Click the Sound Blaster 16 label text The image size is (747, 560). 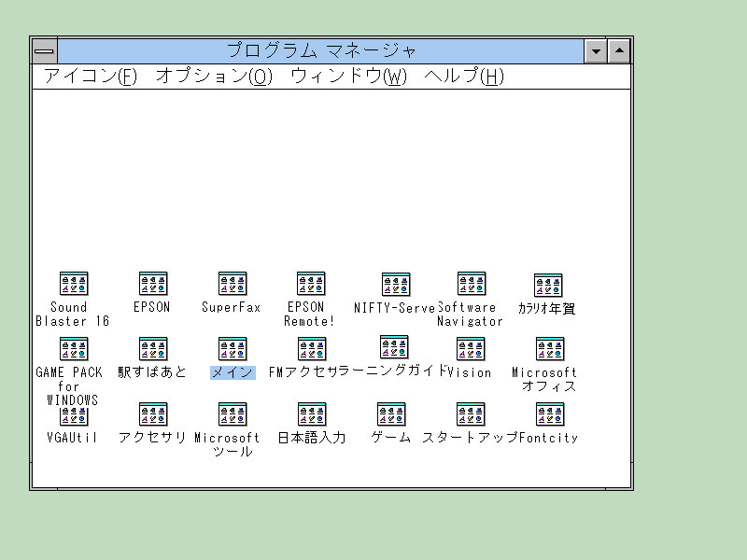(x=73, y=315)
